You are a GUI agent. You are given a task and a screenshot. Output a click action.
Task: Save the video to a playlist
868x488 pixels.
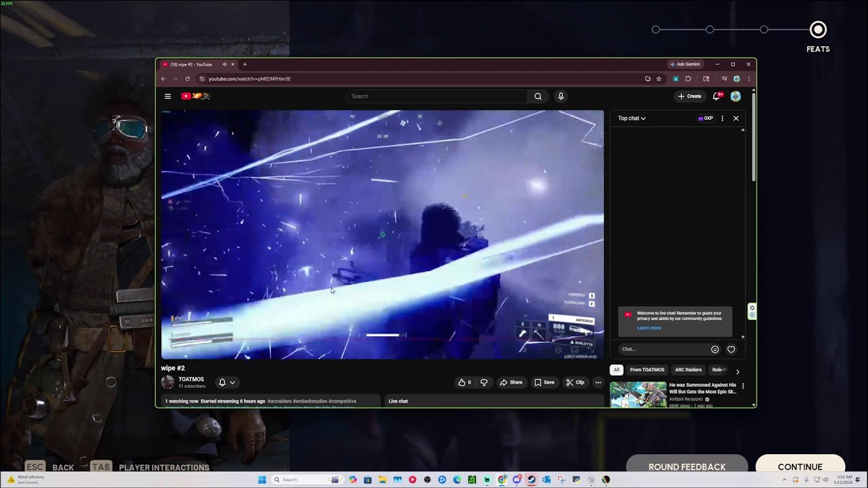(x=545, y=382)
